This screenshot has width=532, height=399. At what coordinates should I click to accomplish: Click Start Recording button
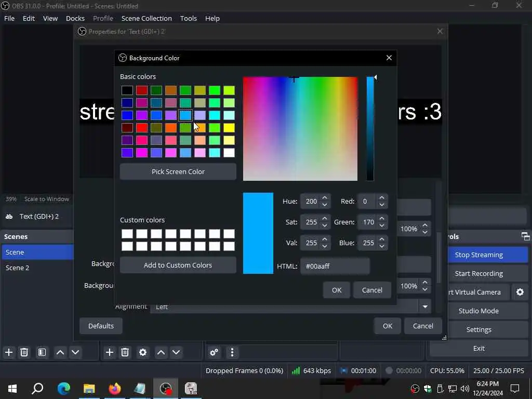[x=478, y=273]
